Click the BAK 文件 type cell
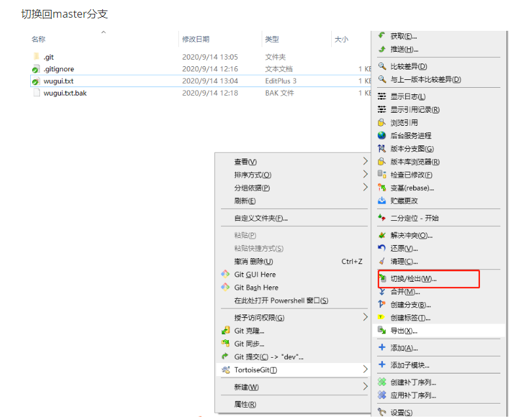This screenshot has width=520, height=420. [x=279, y=93]
